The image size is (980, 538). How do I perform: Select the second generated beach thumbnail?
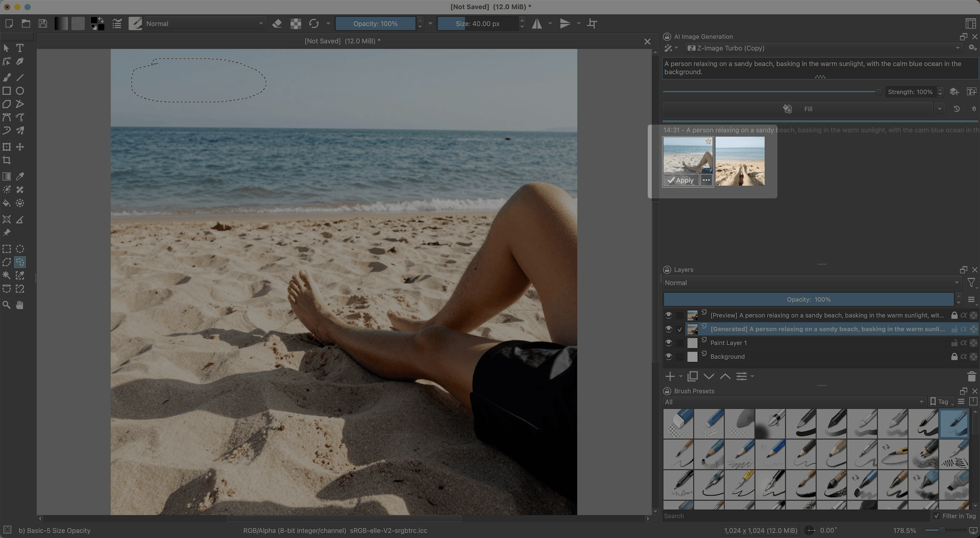tap(740, 161)
